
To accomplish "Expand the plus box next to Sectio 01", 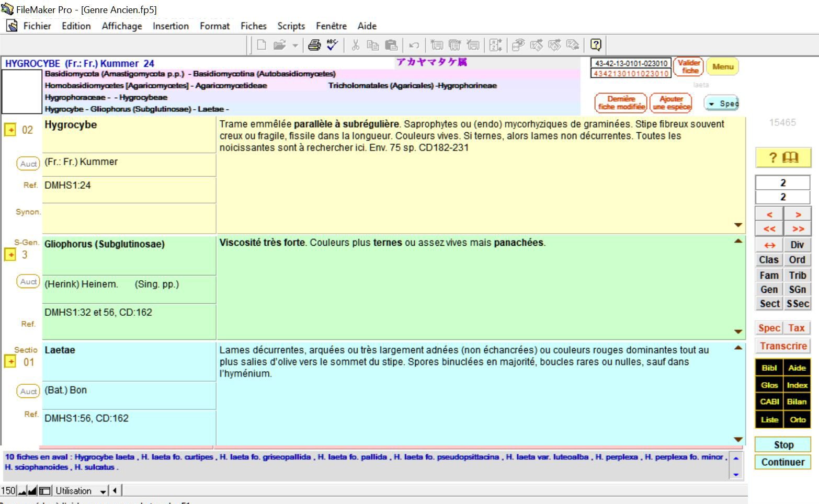I will (10, 361).
